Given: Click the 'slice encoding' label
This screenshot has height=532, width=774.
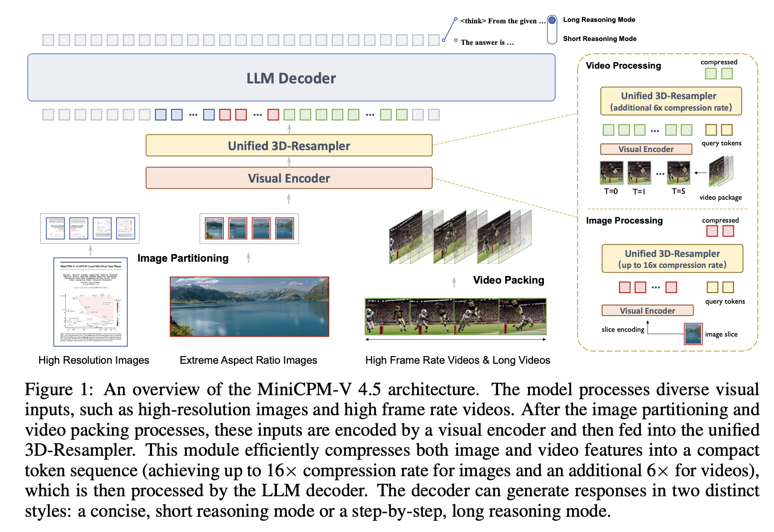Looking at the screenshot, I should point(622,329).
